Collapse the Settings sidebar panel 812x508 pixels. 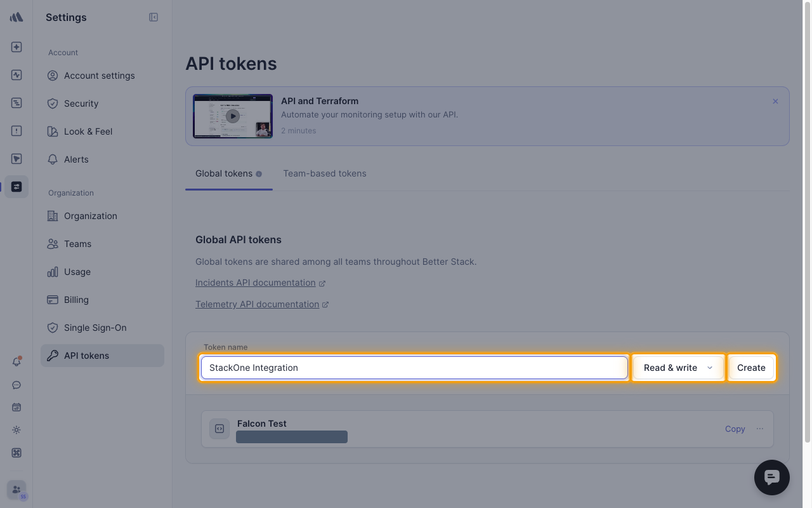(154, 17)
